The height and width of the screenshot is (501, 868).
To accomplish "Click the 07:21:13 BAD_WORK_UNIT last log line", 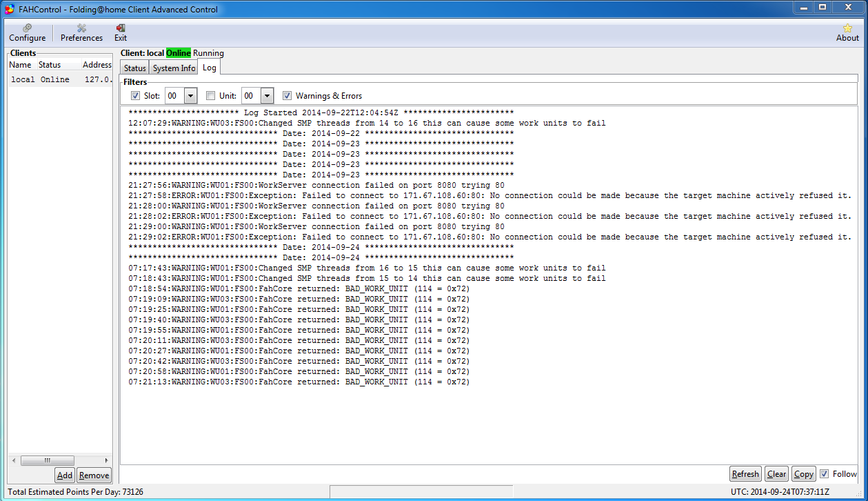I will [299, 382].
